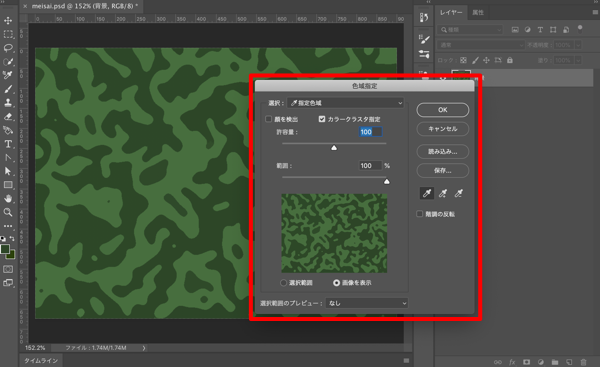Screen dimensions: 600x367
Task: Enable the 階調の反転 checkbox
Action: point(419,214)
